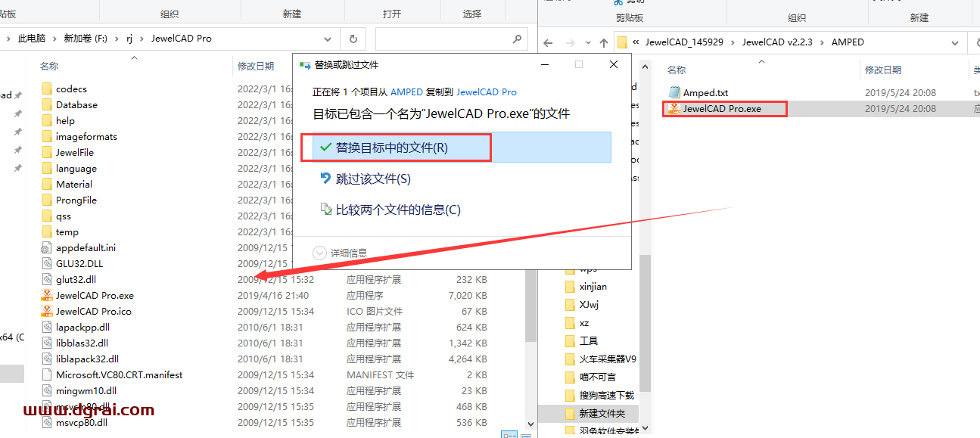Select the 火车采集器V9 tree item
The height and width of the screenshot is (438, 980).
[608, 359]
